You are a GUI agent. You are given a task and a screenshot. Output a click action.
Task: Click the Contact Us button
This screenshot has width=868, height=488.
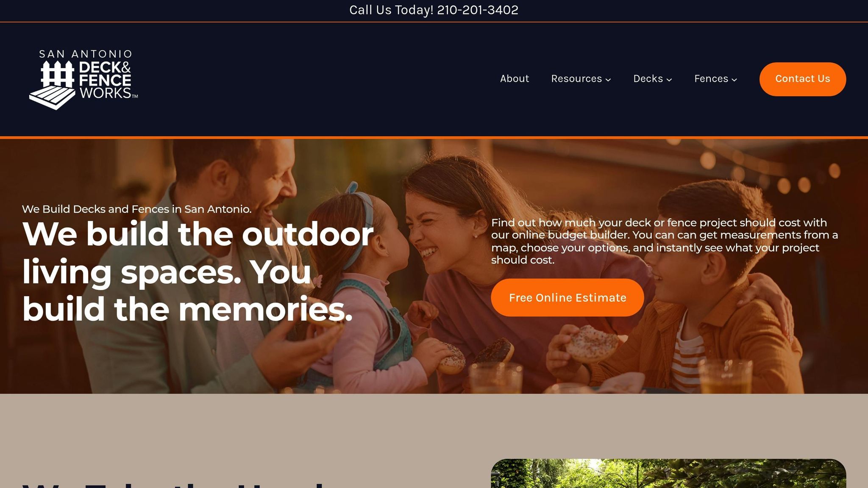pos(803,79)
